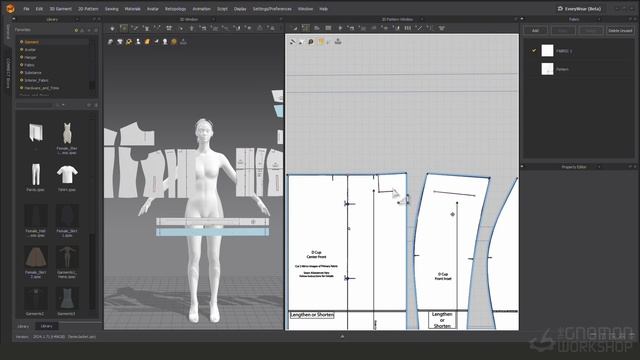This screenshot has width=640, height=360.
Task: Select Fabric in the Favorites list
Action: pos(29,65)
